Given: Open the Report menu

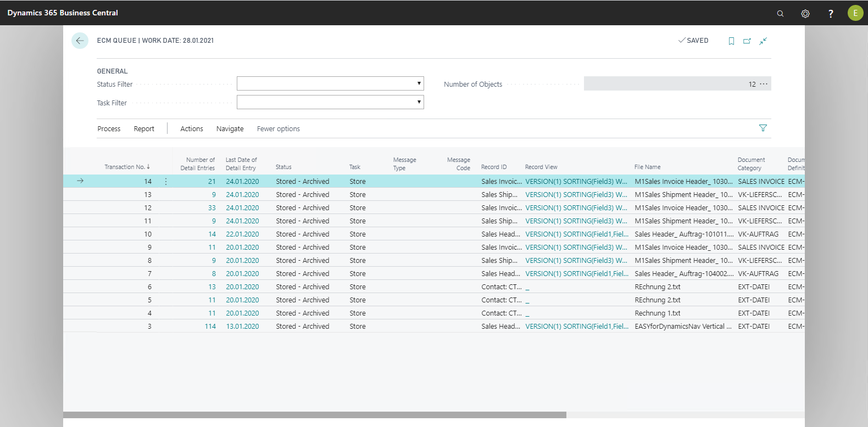Looking at the screenshot, I should (x=144, y=129).
